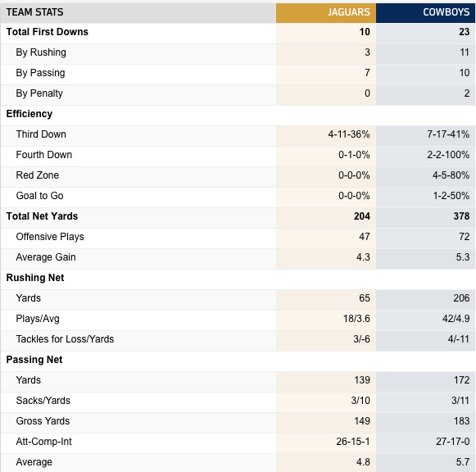Select Jaguars Att-Comp-Int value 26-15-1
476x472 pixels.
click(353, 442)
